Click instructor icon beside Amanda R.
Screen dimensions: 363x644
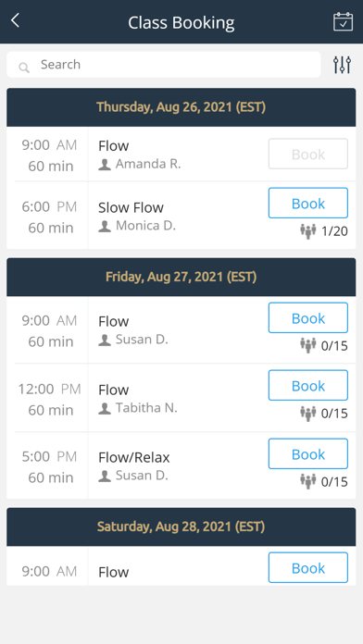(x=105, y=165)
